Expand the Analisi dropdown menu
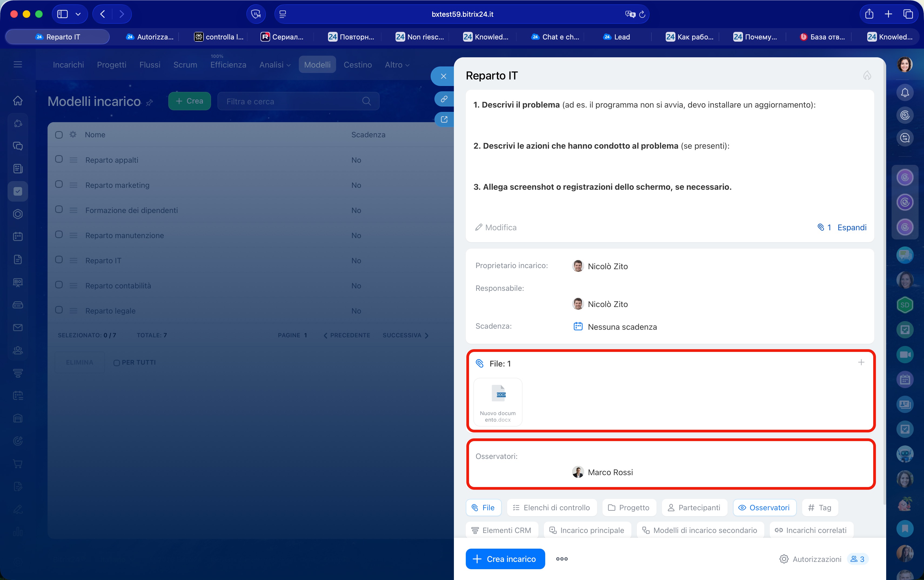 click(274, 65)
